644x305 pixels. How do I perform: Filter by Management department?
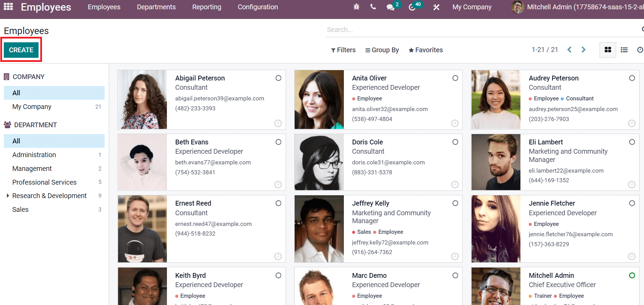pyautogui.click(x=54, y=168)
